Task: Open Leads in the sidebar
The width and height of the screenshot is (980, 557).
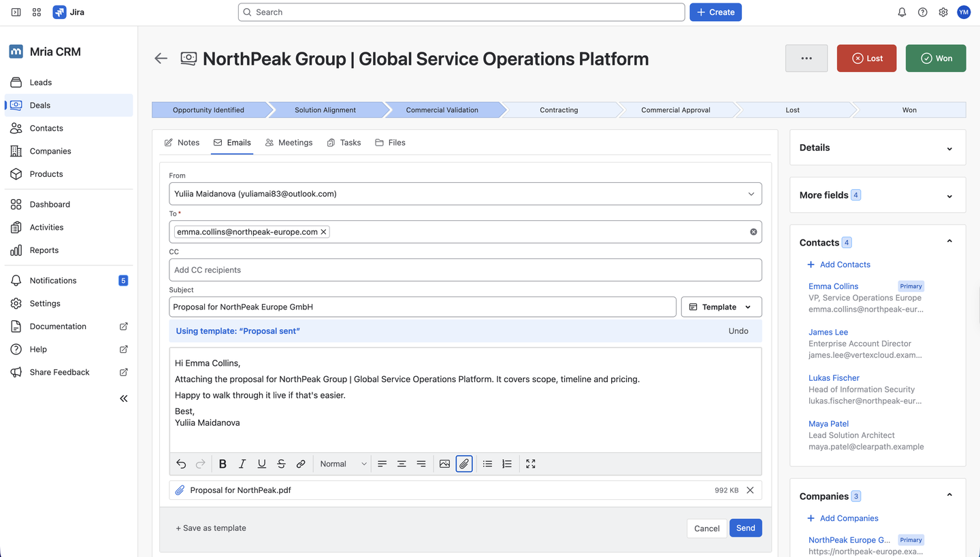Action: click(69, 82)
